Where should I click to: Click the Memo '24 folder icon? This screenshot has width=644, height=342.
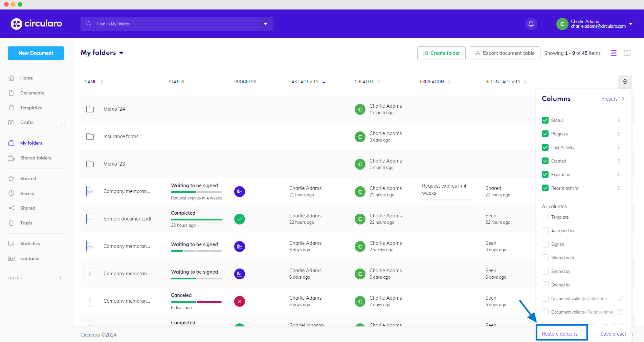point(90,109)
